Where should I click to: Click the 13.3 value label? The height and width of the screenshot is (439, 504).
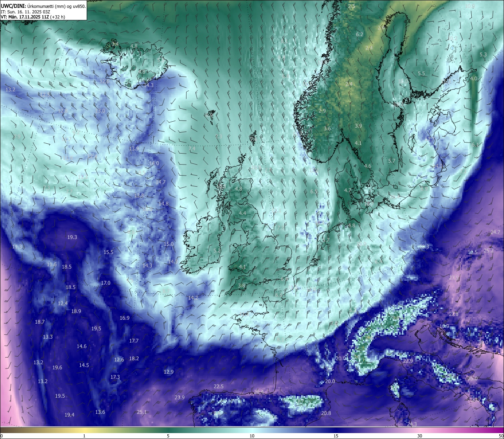tap(48, 337)
